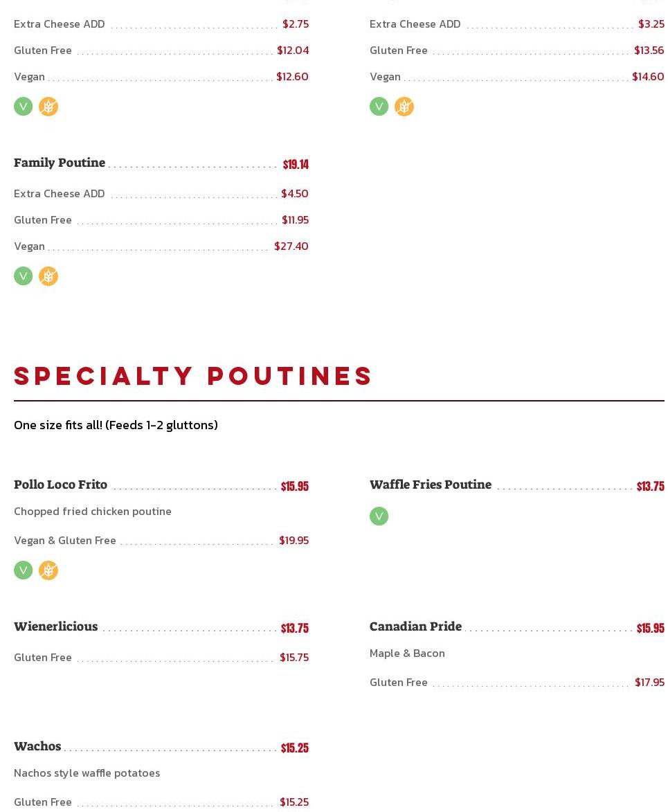
Task: Open the Wachos menu item
Action: (x=37, y=746)
